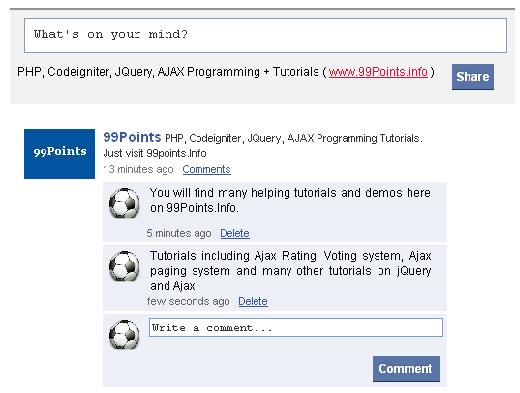This screenshot has height=393, width=520.
Task: Focus the "What's on your mind?" field
Action: [265, 35]
